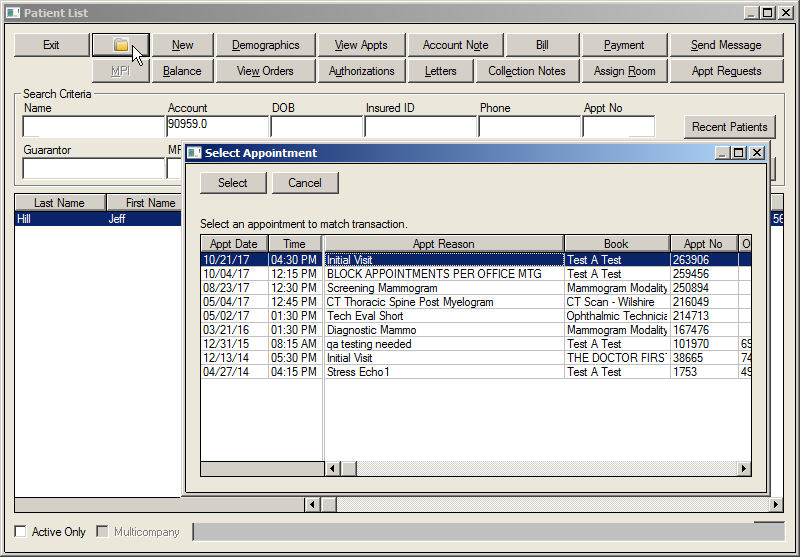800x557 pixels.
Task: Open Collection Notes
Action: click(x=526, y=71)
